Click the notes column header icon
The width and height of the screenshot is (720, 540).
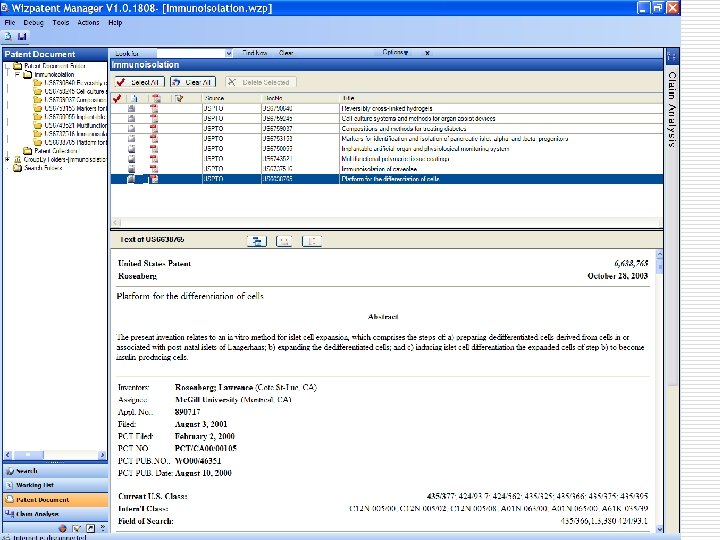tap(179, 98)
